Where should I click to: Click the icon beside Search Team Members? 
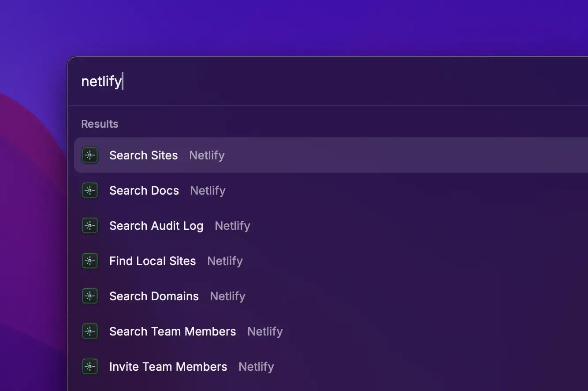pyautogui.click(x=90, y=332)
